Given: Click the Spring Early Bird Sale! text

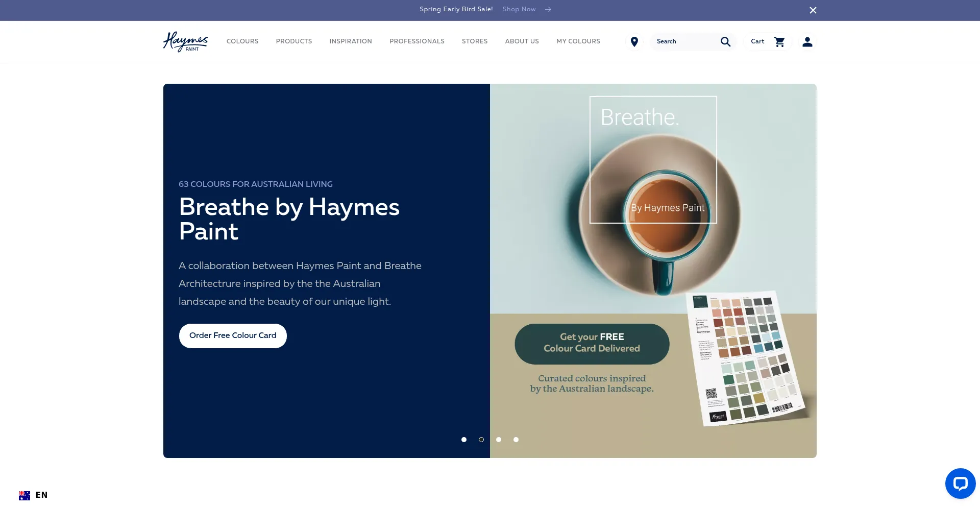Looking at the screenshot, I should tap(456, 9).
